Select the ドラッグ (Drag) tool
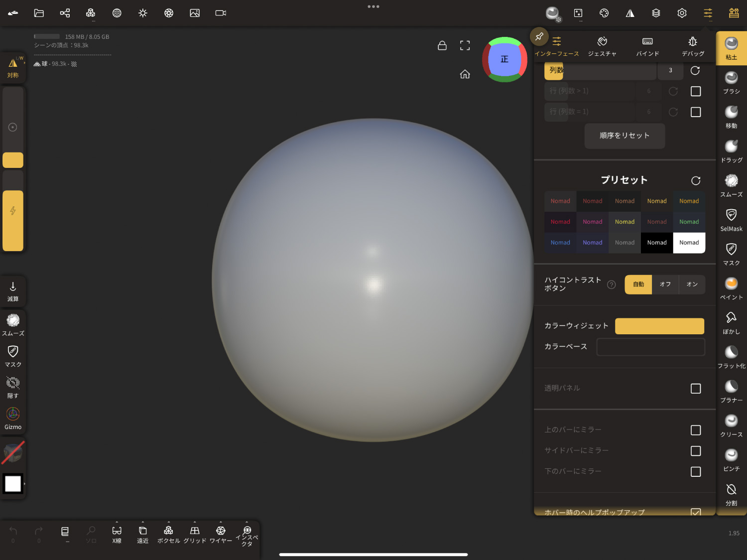Image resolution: width=747 pixels, height=560 pixels. [731, 150]
